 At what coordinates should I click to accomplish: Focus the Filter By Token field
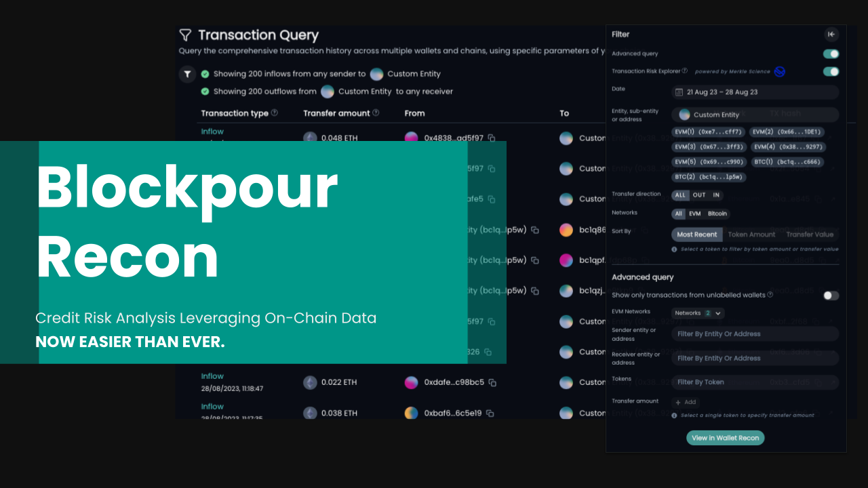click(x=755, y=382)
